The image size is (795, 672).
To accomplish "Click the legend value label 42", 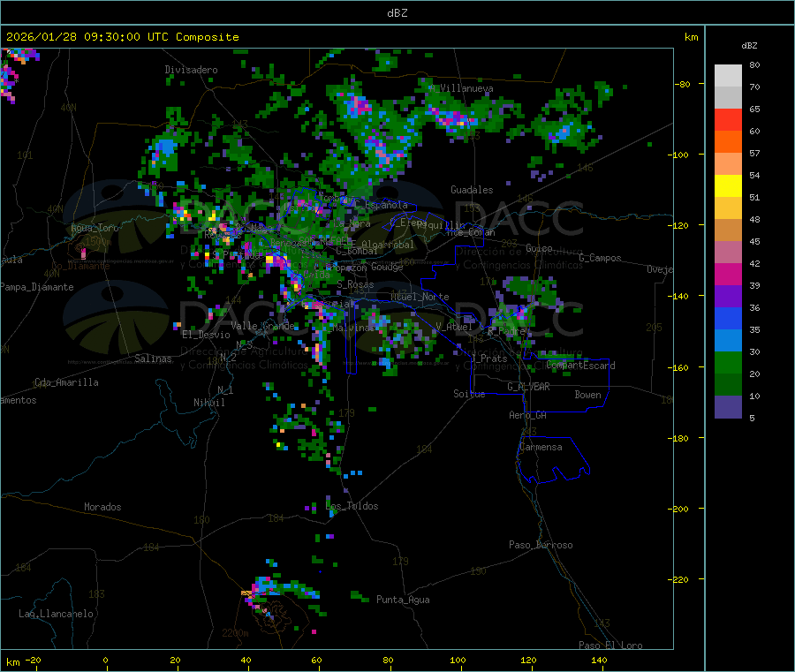I will [754, 263].
